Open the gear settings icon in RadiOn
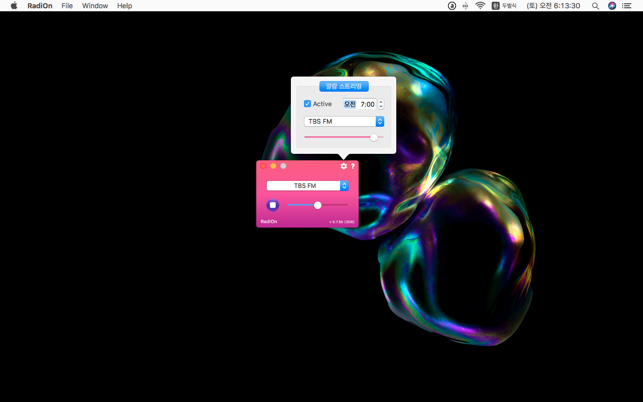Viewport: 643px width, 402px height. pos(344,166)
